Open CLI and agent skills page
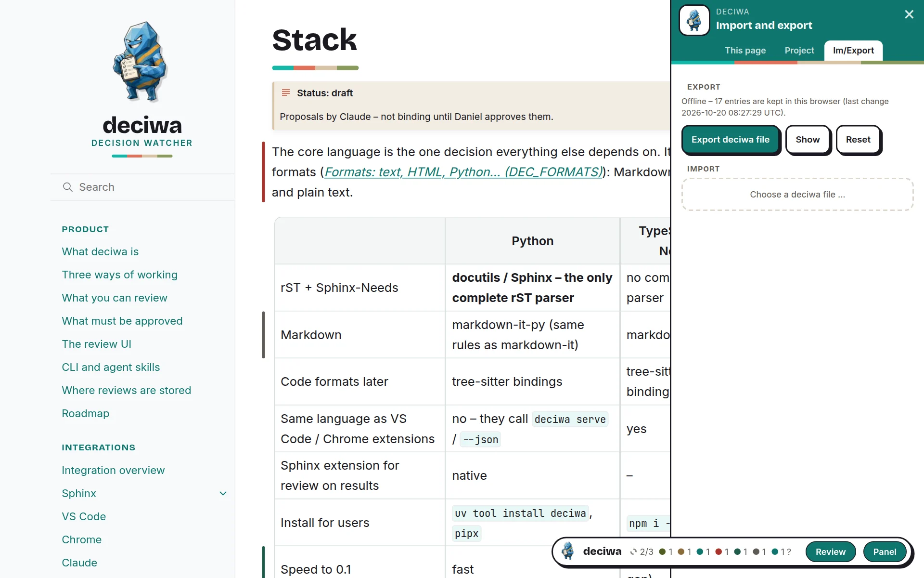The width and height of the screenshot is (924, 578). pos(111,367)
